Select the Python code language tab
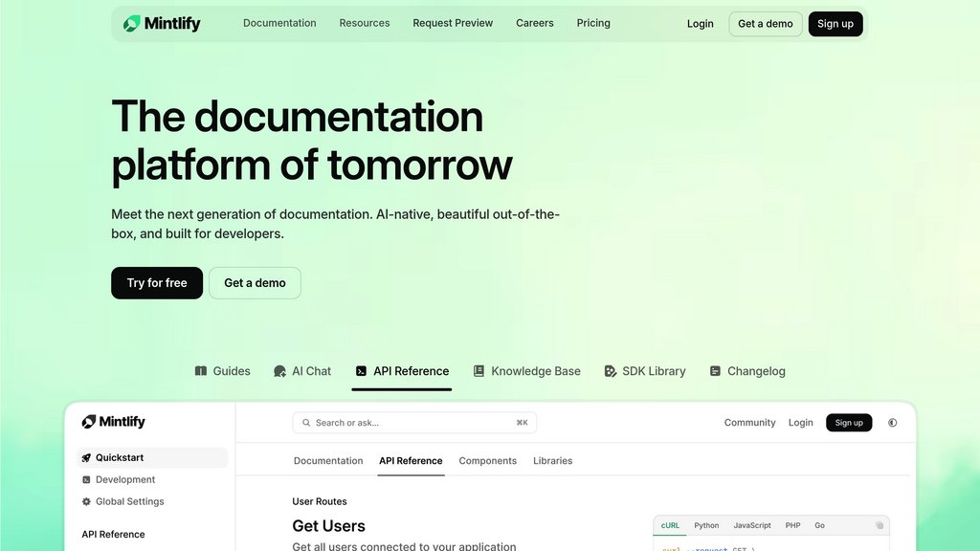980x551 pixels. (706, 525)
